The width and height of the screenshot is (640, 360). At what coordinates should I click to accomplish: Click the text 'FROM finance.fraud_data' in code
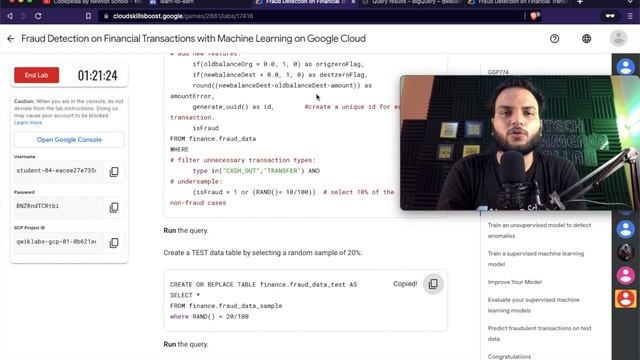tap(213, 139)
